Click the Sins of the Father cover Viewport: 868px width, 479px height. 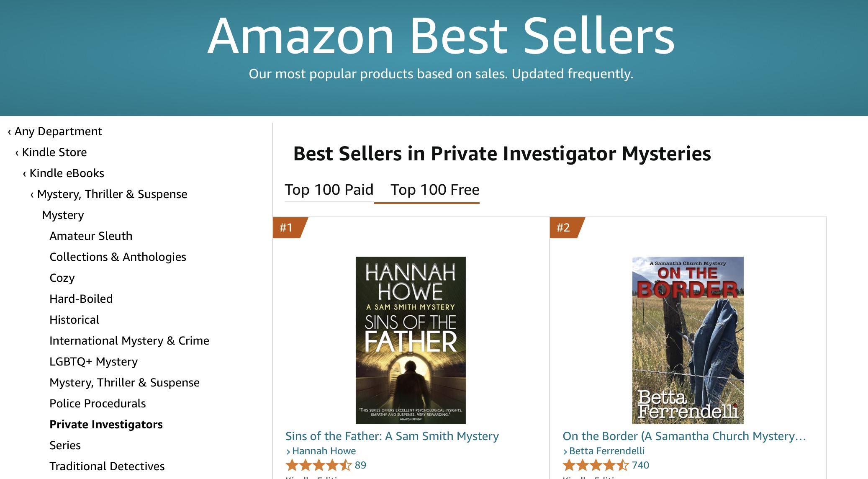tap(411, 340)
